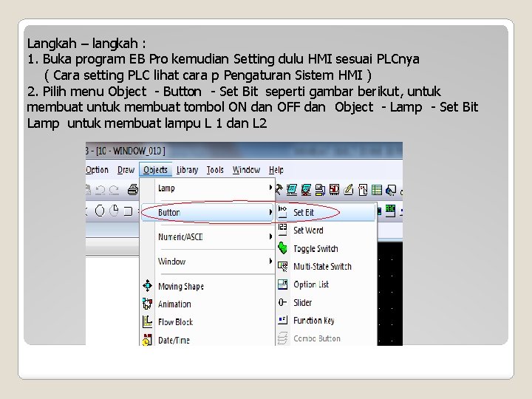Open the Option menu
The height and width of the screenshot is (399, 532).
pos(97,170)
